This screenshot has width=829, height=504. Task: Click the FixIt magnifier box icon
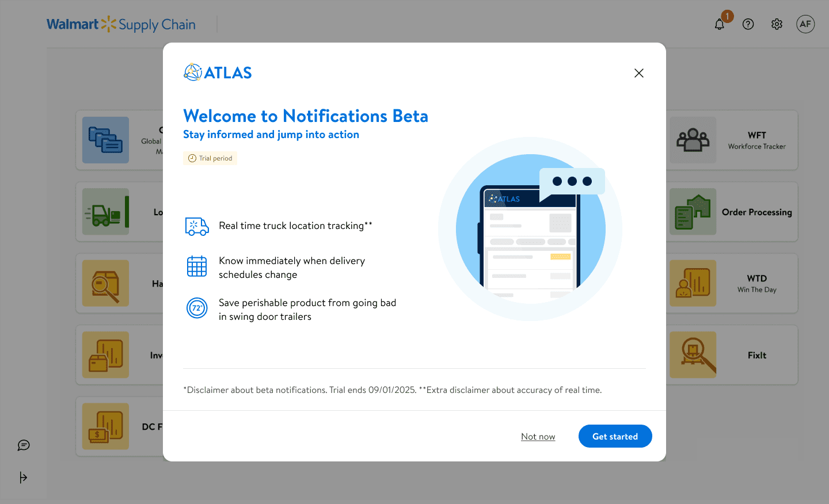(693, 355)
